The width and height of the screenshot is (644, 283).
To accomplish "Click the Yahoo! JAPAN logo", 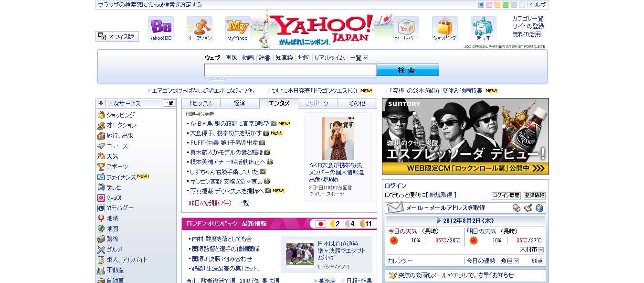I will 322,29.
